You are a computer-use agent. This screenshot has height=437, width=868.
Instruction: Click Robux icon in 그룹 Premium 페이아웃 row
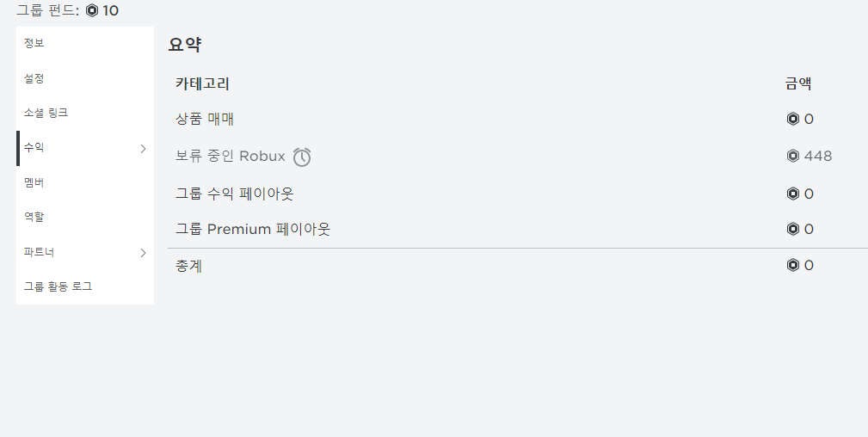point(793,229)
